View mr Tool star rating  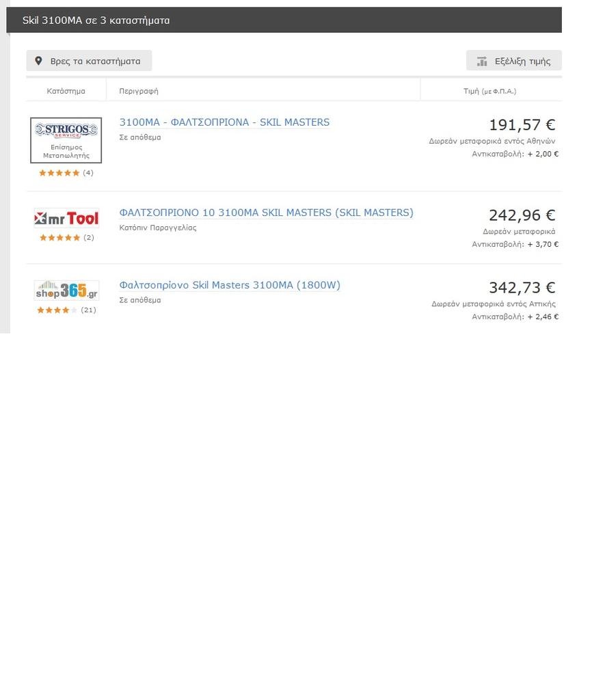(x=59, y=238)
